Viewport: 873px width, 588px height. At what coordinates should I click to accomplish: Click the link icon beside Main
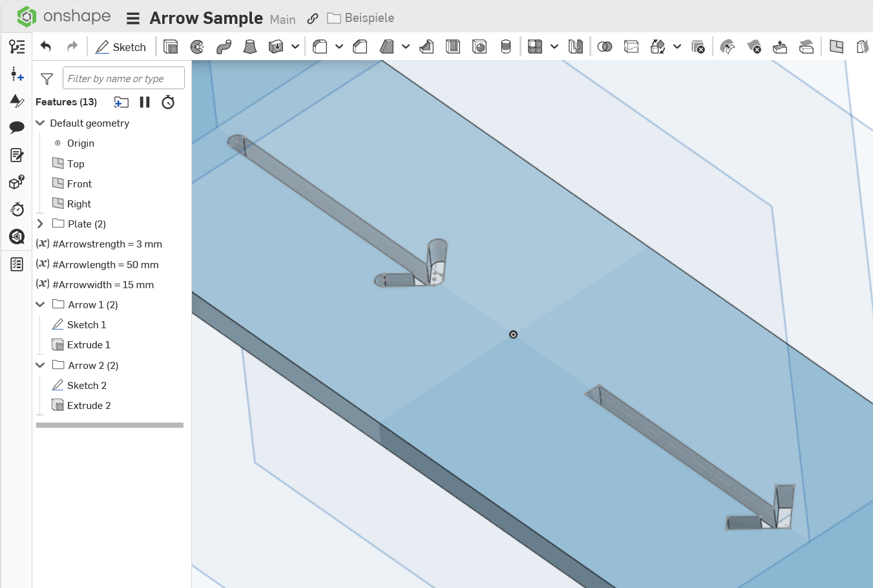click(x=313, y=19)
